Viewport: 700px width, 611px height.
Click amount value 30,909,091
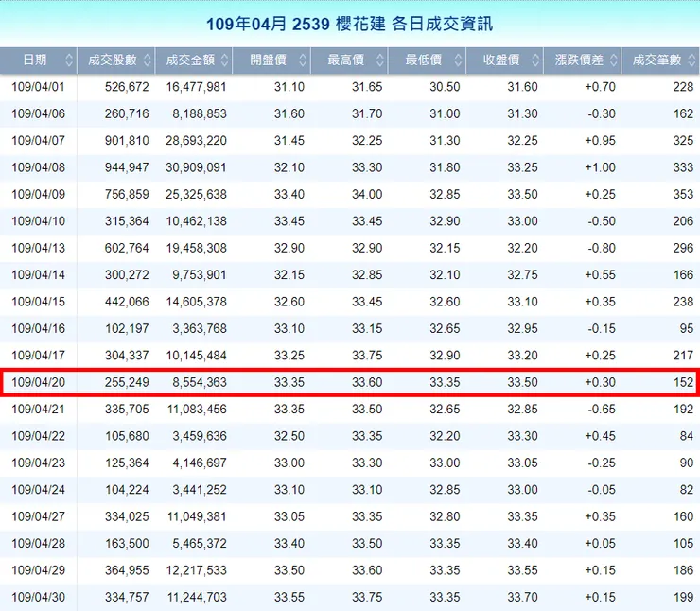point(196,167)
